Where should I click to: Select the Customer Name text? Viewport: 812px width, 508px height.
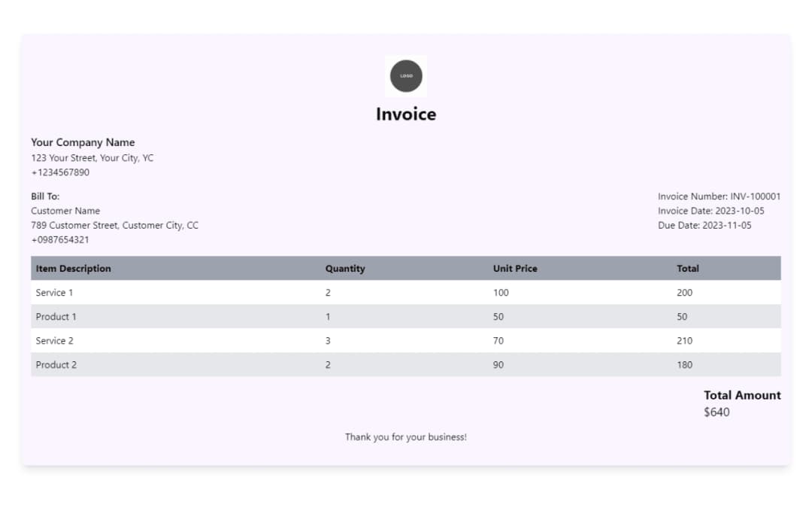64,211
